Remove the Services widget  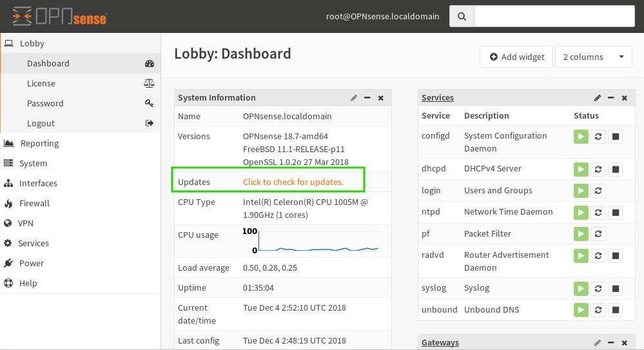click(624, 98)
